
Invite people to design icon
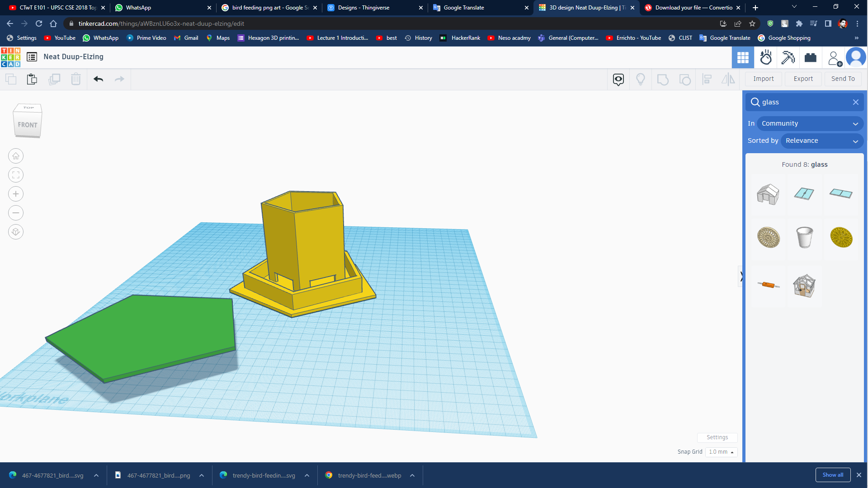pos(834,58)
